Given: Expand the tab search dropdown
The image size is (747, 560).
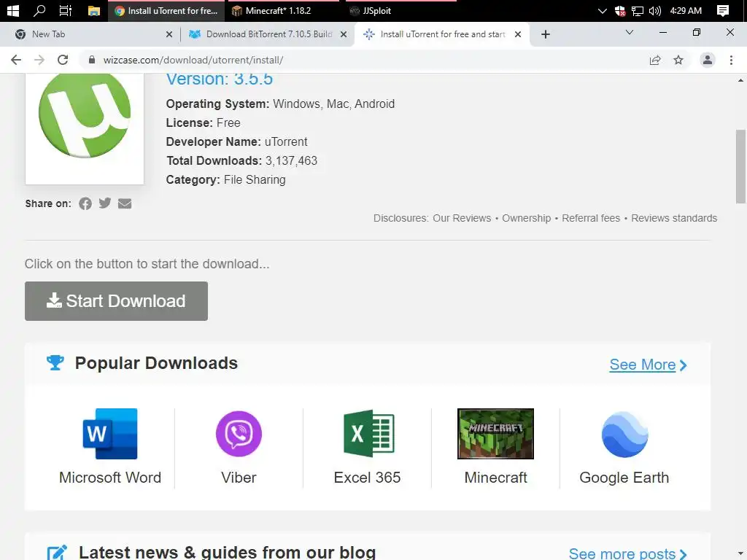Looking at the screenshot, I should pos(630,32).
